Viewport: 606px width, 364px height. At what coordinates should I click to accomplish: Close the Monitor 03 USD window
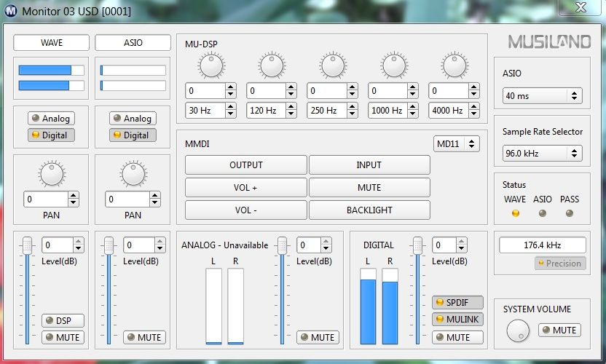(x=581, y=7)
